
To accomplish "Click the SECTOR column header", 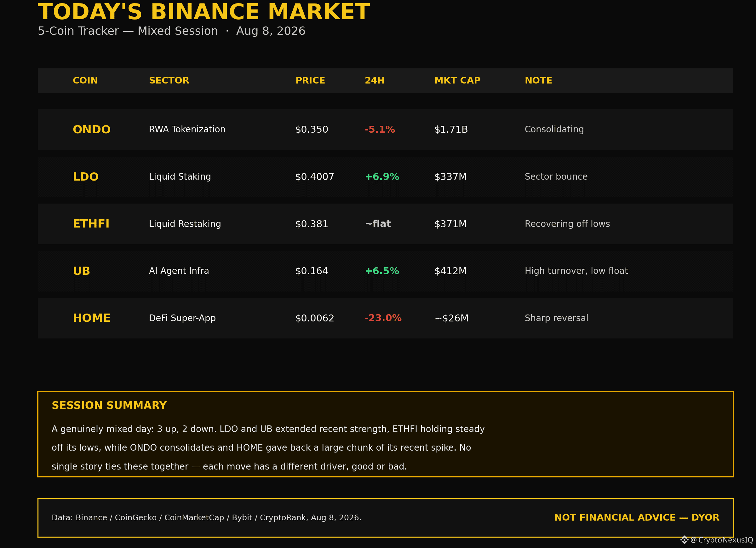I will click(169, 81).
